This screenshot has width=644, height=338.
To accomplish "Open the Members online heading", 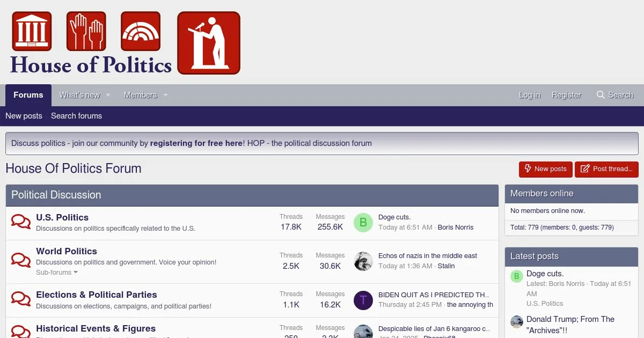I will pyautogui.click(x=542, y=194).
